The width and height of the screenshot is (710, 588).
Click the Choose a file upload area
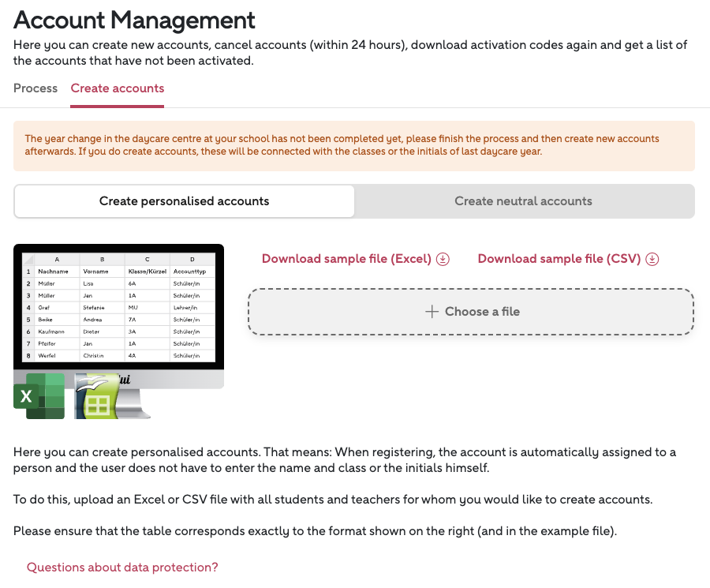(x=471, y=312)
